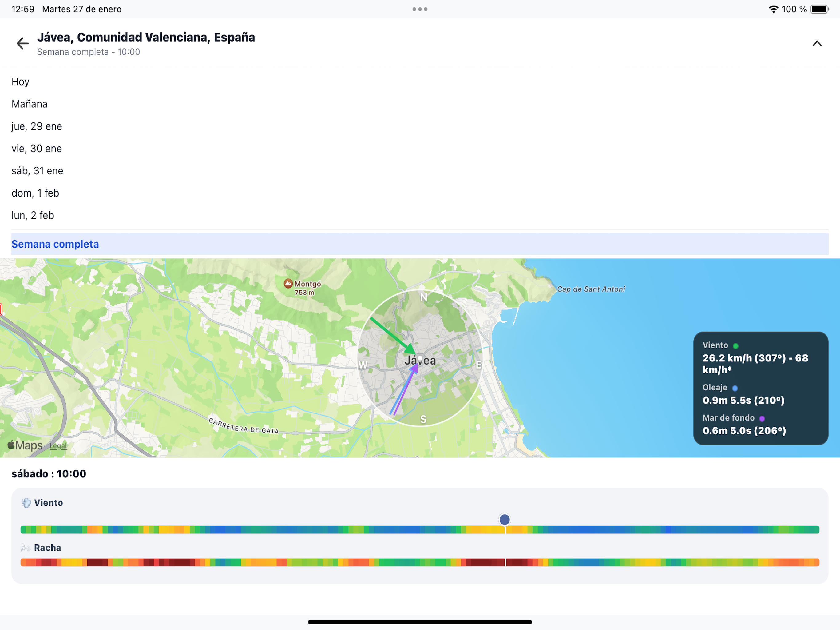Viewport: 840px width, 630px height.
Task: Click the Viento color forecast bar
Action: point(420,530)
